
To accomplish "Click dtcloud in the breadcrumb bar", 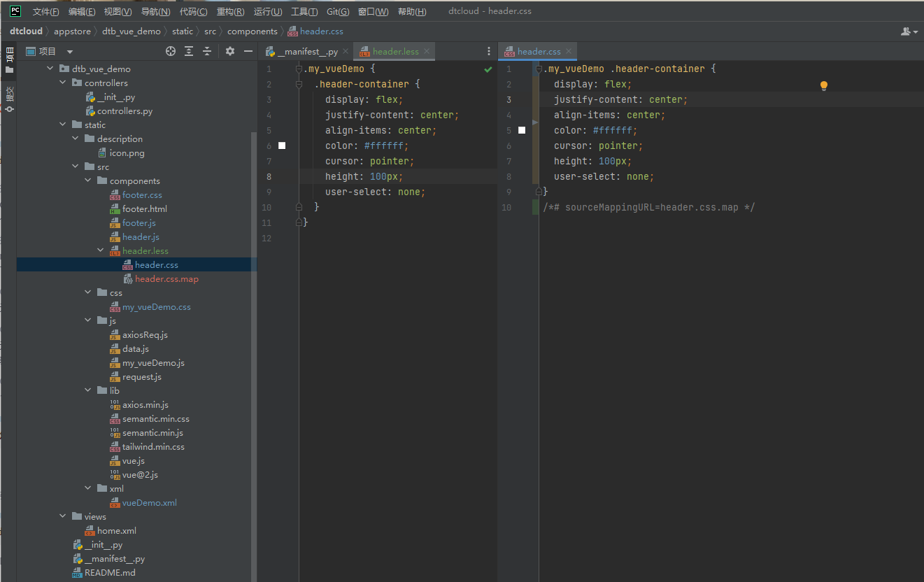I will tap(26, 31).
